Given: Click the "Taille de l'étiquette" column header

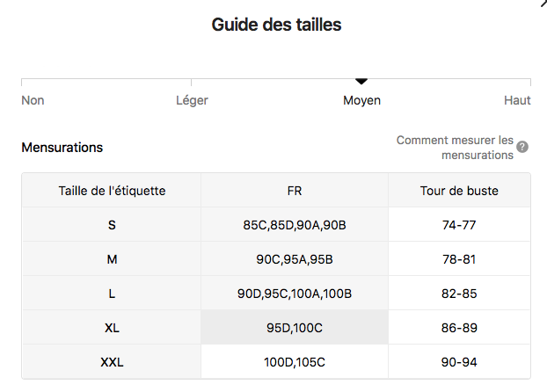Looking at the screenshot, I should (x=112, y=190).
